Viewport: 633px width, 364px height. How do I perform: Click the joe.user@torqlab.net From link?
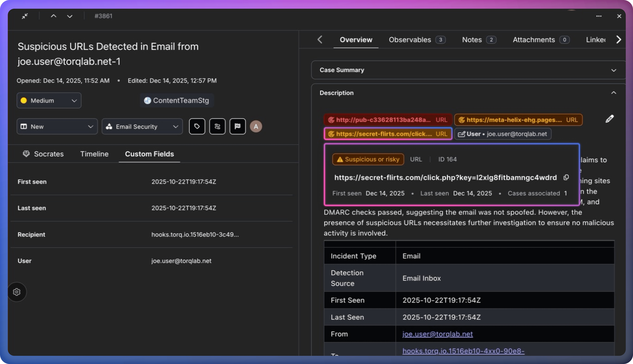pos(437,334)
